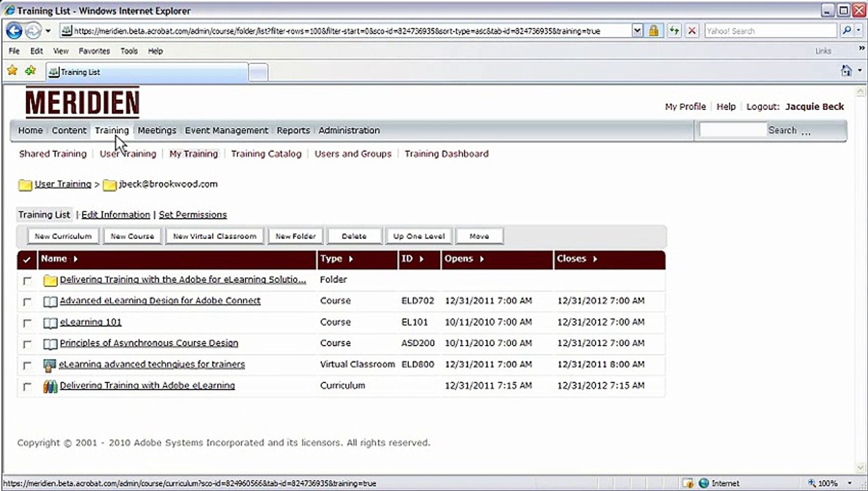Click the Refresh page icon
The image size is (868, 491).
674,31
